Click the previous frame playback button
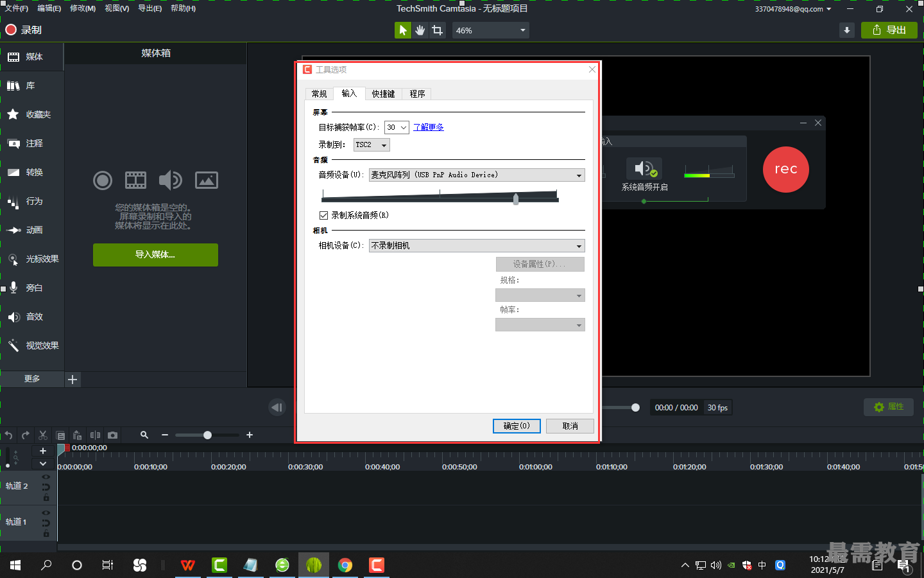The height and width of the screenshot is (578, 924). pos(277,407)
